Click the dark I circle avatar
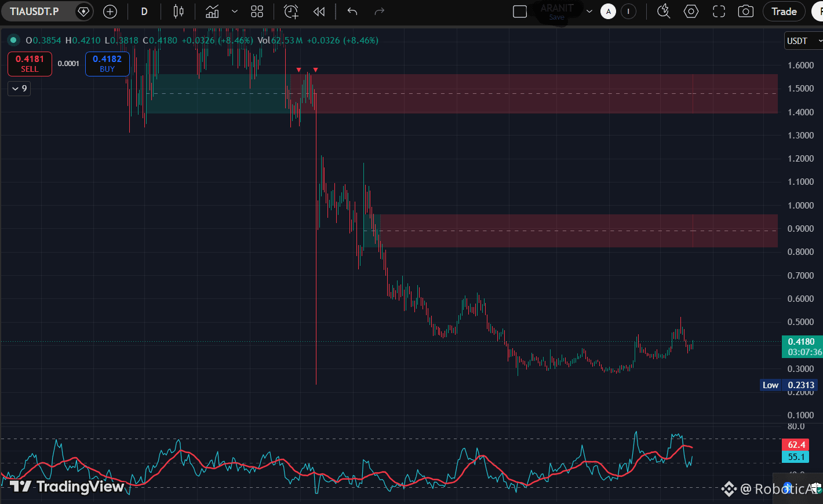This screenshot has width=823, height=504. [x=628, y=12]
